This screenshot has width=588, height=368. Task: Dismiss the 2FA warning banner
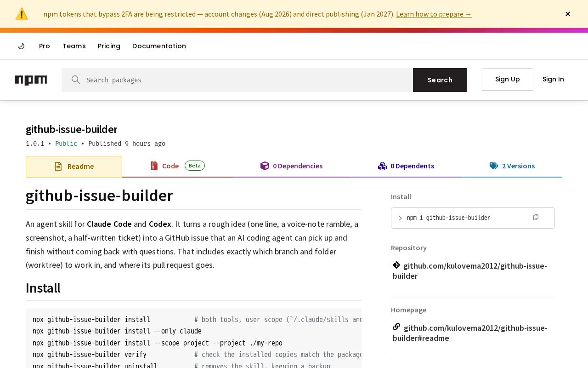pos(568,14)
